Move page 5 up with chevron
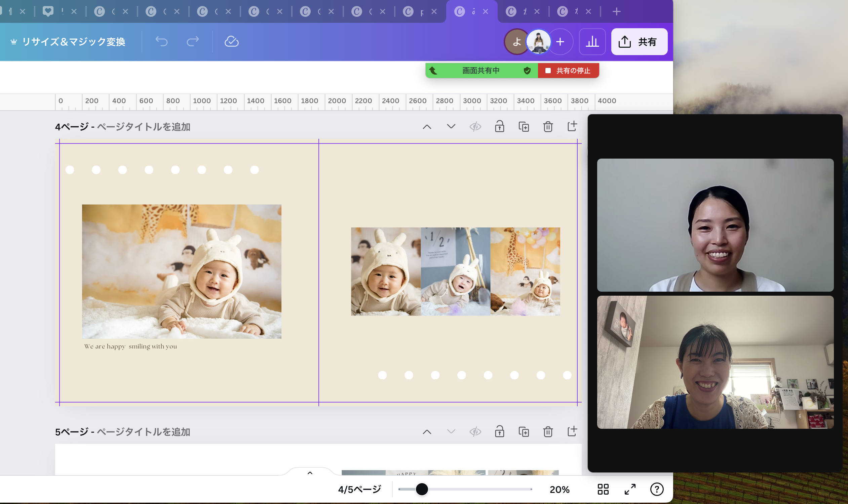The image size is (848, 504). [427, 432]
